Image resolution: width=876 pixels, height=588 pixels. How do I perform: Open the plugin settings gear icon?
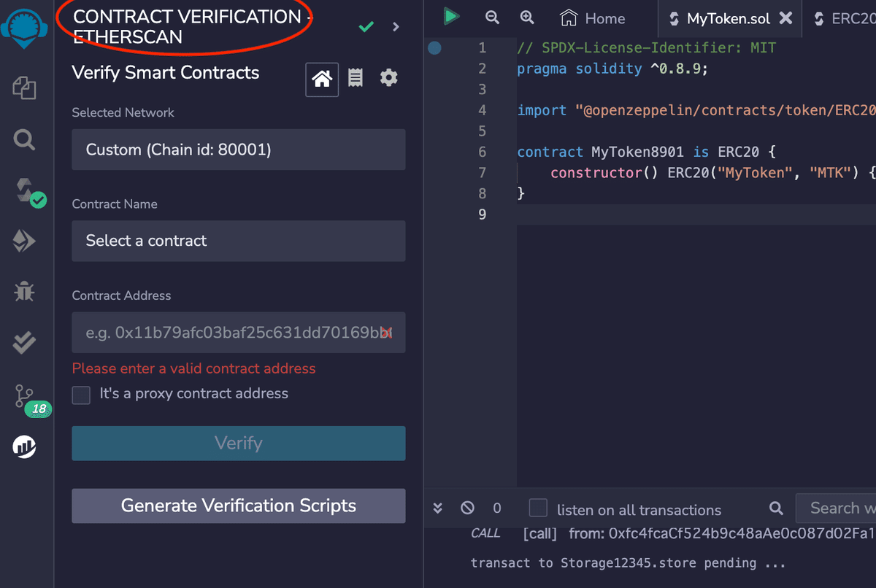[389, 77]
